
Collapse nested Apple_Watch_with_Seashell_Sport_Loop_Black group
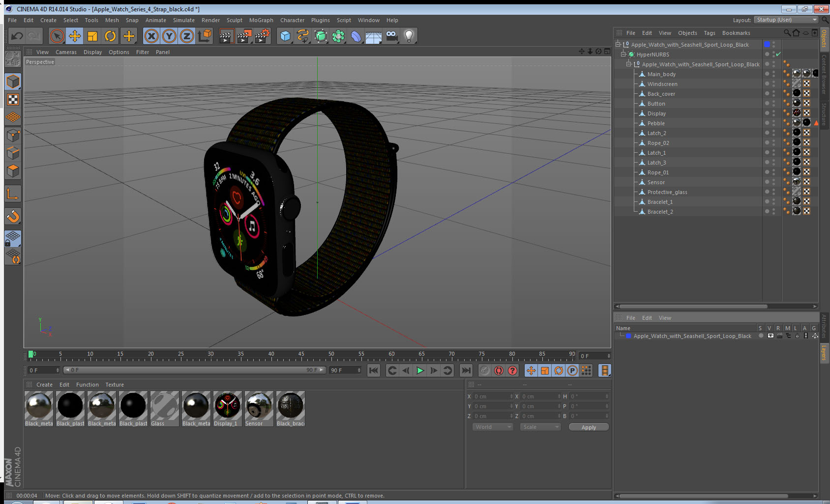tap(628, 64)
